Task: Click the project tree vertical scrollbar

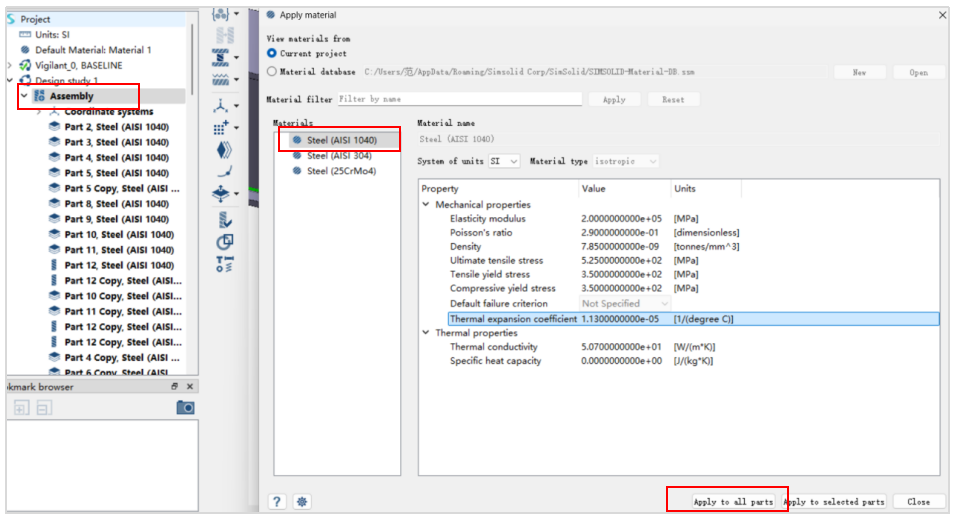Action: [193, 61]
